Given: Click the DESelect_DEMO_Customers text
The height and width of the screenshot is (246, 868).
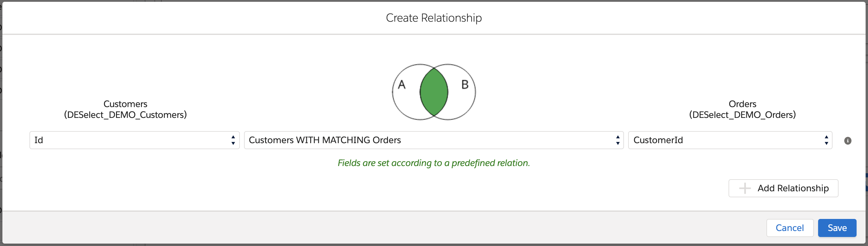Looking at the screenshot, I should (x=125, y=115).
